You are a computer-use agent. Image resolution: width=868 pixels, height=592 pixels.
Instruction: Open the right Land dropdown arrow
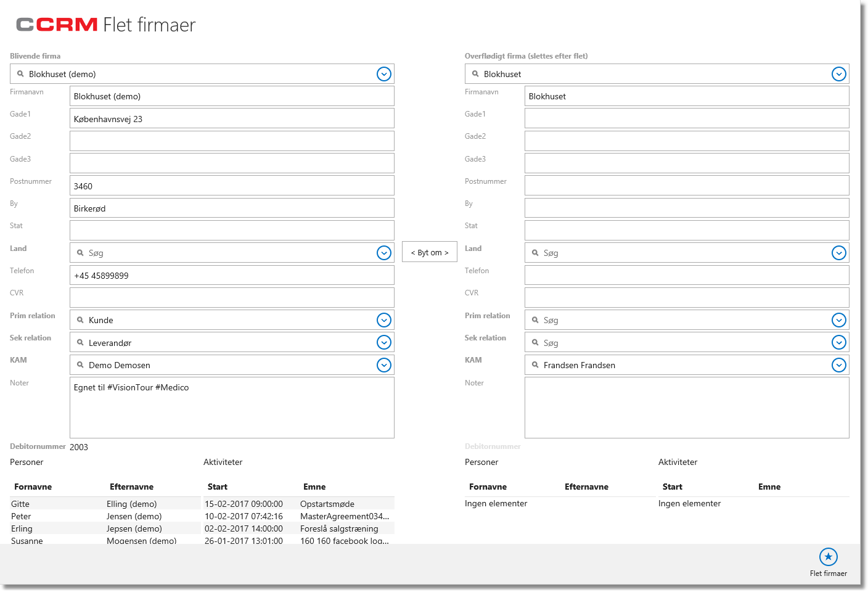click(x=839, y=253)
